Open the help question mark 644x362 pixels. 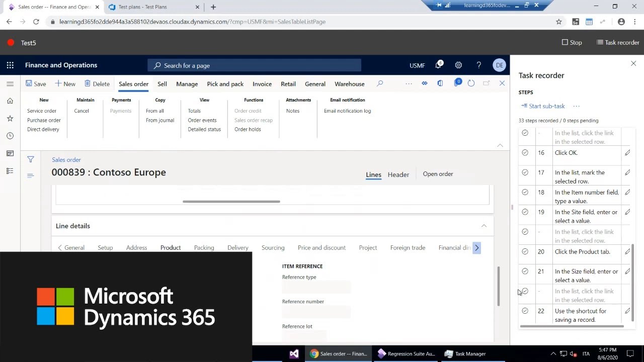[x=478, y=65]
